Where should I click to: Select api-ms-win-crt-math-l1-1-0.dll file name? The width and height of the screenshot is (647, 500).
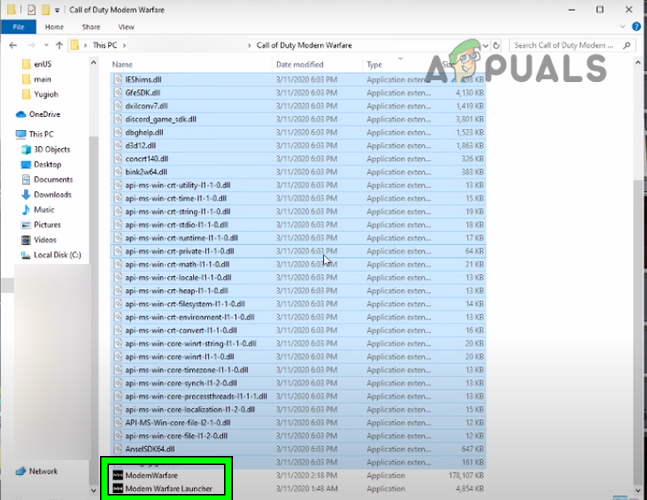[x=177, y=264]
